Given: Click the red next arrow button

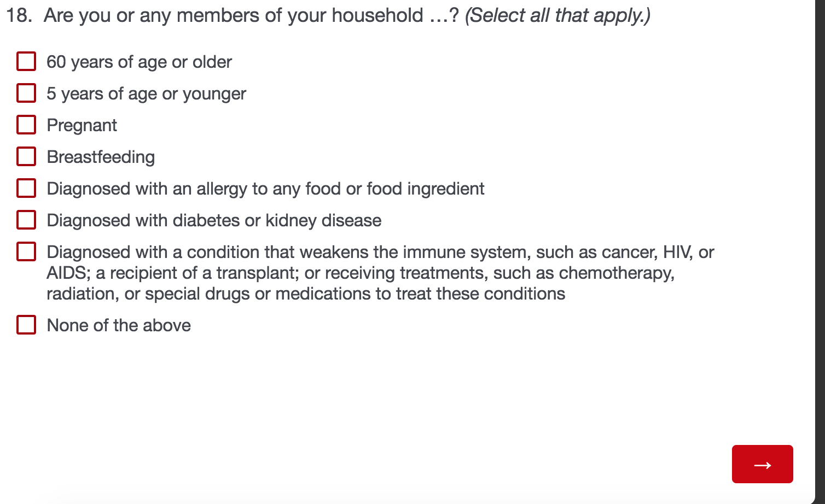Looking at the screenshot, I should [x=762, y=464].
